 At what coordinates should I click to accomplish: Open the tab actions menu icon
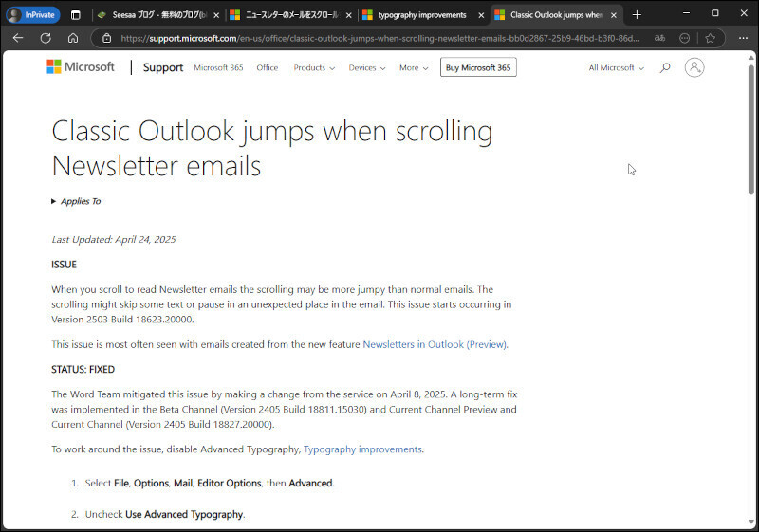click(76, 15)
